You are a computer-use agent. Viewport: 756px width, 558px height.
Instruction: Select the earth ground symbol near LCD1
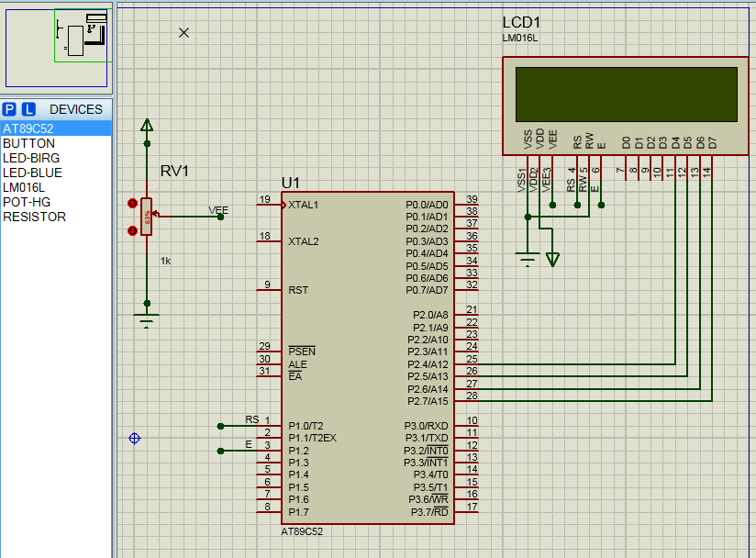527,260
